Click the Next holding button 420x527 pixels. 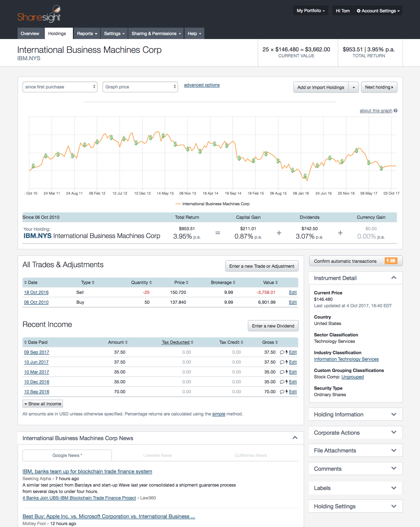(379, 87)
